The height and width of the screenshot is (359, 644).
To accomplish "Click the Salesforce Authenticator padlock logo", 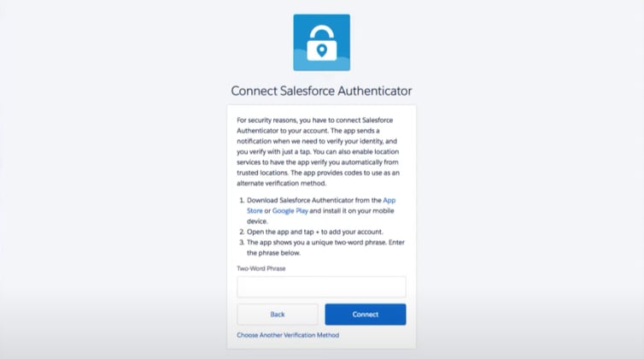I will 321,43.
